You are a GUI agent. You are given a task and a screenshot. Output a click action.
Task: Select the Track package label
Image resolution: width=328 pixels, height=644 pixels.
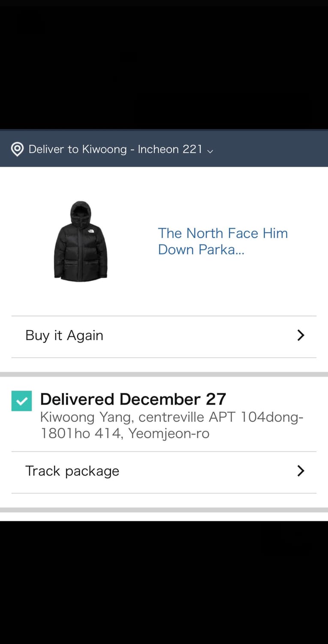(x=72, y=471)
